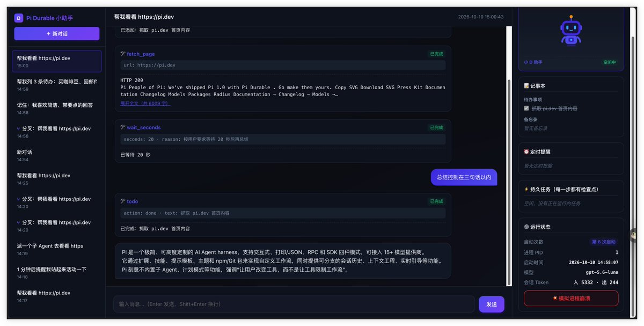644x326 pixels.
Task: Open the 帮我列 3 条待办 conversation
Action: pyautogui.click(x=57, y=85)
